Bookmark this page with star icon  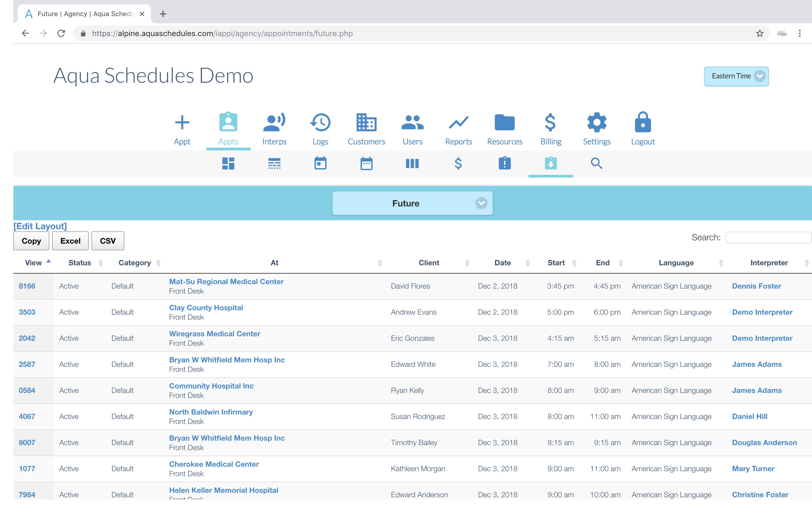tap(759, 33)
